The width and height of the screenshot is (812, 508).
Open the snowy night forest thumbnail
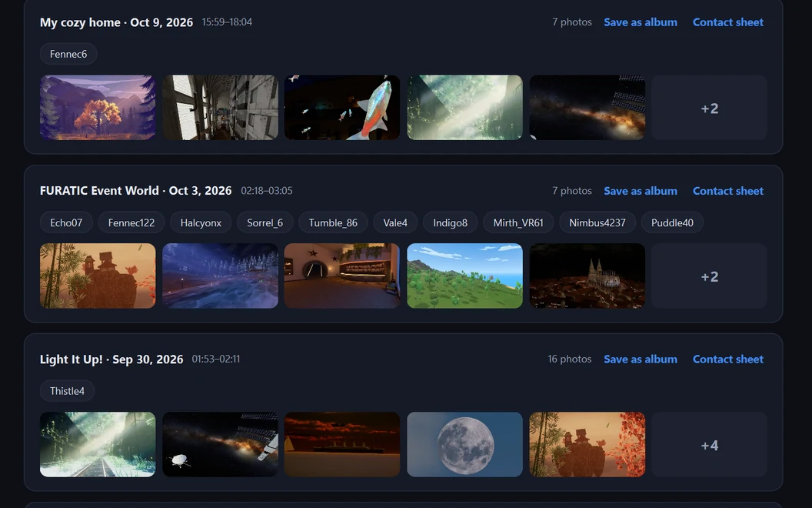(x=220, y=276)
